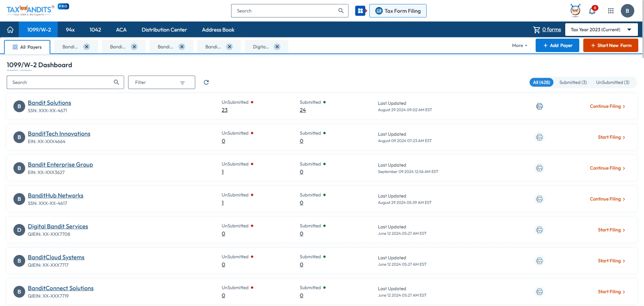Image resolution: width=644 pixels, height=306 pixels.
Task: Click the Bandit Solutions avatar circle
Action: pyautogui.click(x=19, y=106)
